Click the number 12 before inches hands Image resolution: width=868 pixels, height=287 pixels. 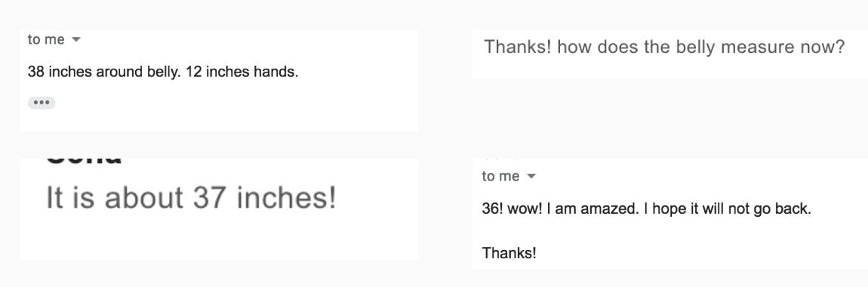coord(194,72)
